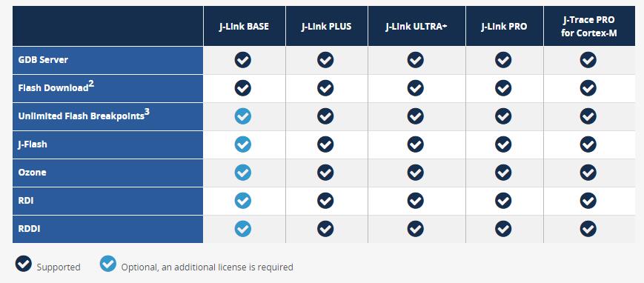Select the J-Link ULTRA+ column header
Image resolution: width=644 pixels, height=283 pixels.
pyautogui.click(x=416, y=27)
